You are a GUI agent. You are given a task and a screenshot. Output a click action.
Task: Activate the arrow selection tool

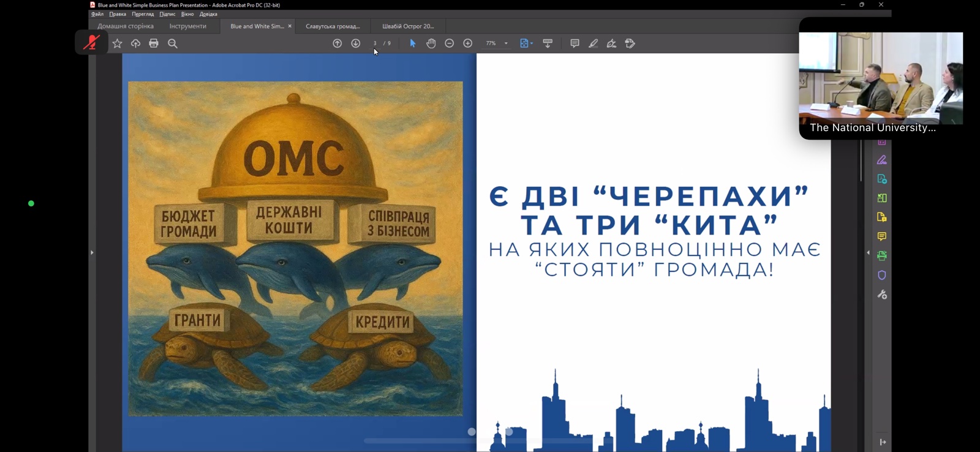413,43
